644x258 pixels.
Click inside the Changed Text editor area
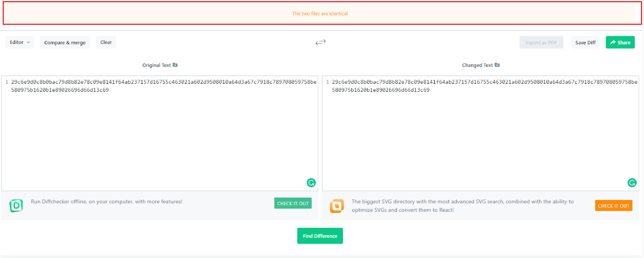[481, 137]
